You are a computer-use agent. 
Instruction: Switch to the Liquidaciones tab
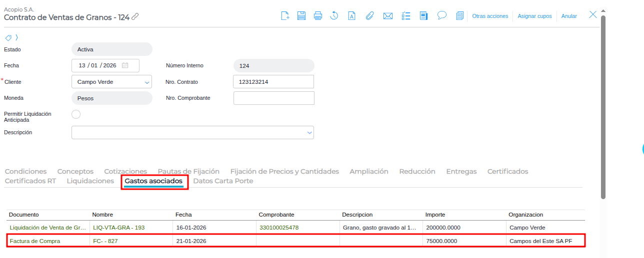pos(90,181)
